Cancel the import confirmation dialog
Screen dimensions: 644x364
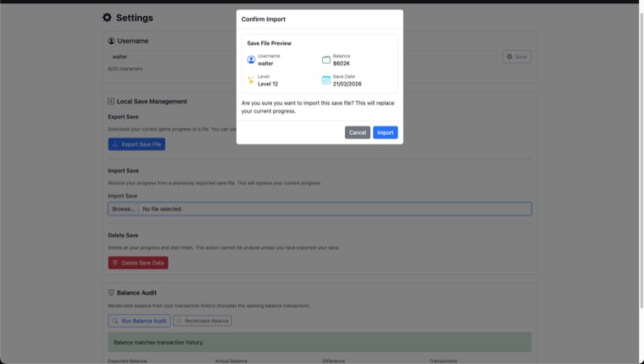358,132
